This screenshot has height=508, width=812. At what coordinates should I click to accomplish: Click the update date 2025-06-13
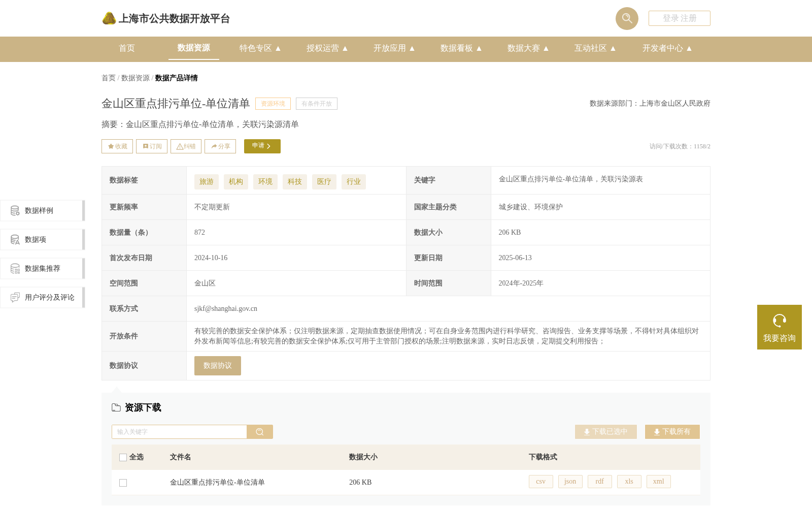pyautogui.click(x=515, y=258)
